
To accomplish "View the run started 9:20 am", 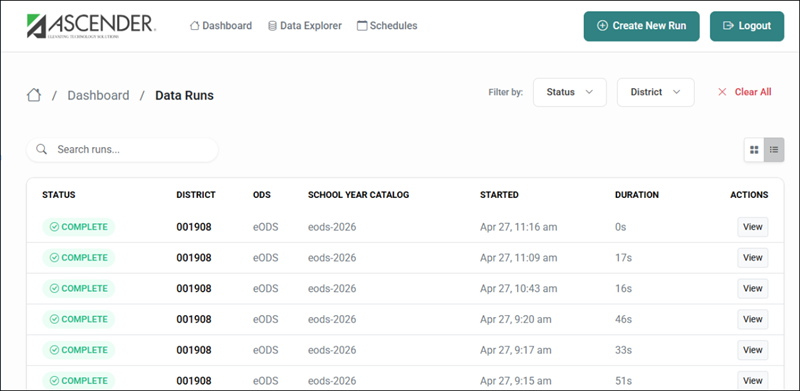I will click(x=753, y=320).
